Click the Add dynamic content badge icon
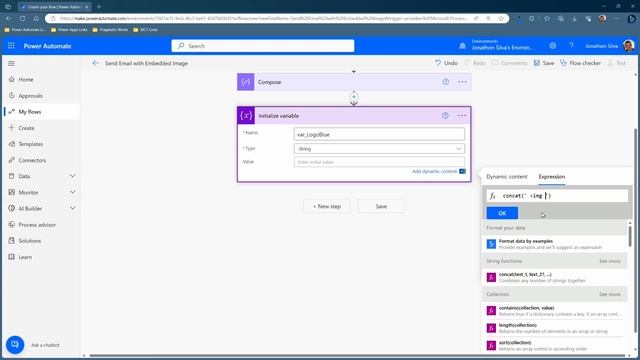 (x=462, y=171)
